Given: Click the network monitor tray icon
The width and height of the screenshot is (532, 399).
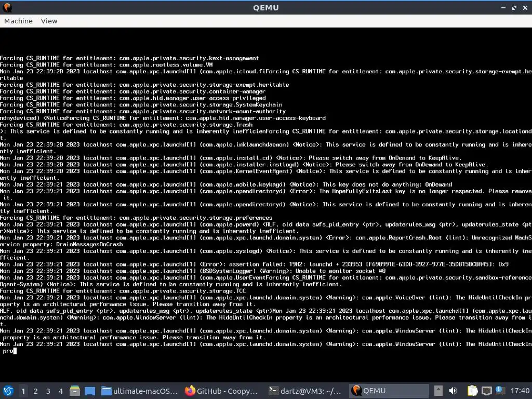Looking at the screenshot, I should point(487,391).
